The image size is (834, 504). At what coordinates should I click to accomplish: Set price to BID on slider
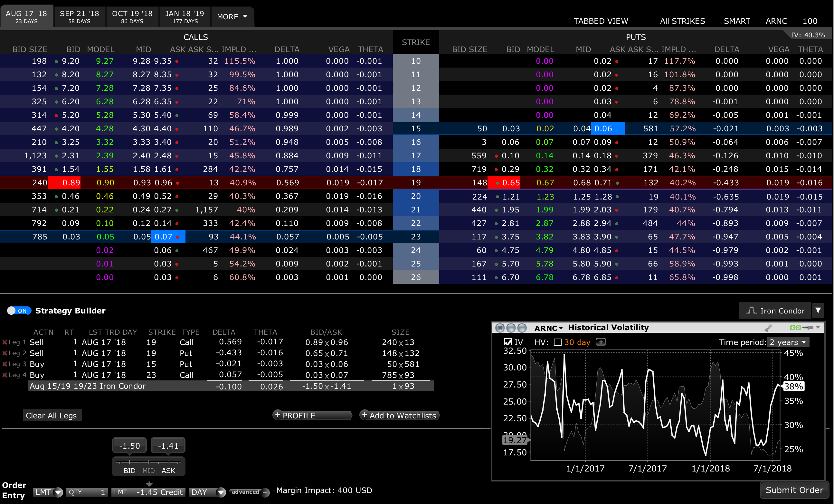pyautogui.click(x=129, y=471)
